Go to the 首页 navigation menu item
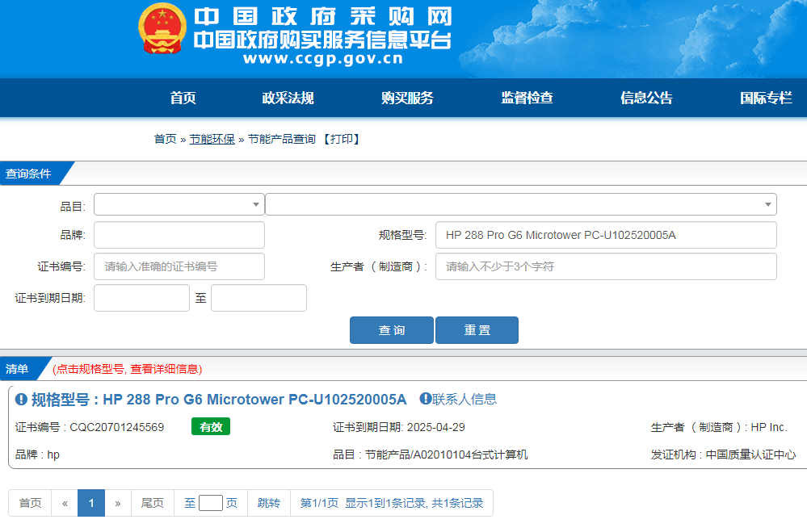Viewport: 807px width, 532px height. point(183,98)
